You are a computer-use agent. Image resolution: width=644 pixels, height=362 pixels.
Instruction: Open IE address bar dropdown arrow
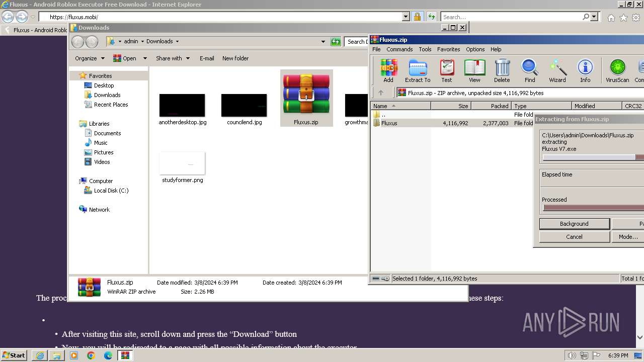pyautogui.click(x=406, y=17)
